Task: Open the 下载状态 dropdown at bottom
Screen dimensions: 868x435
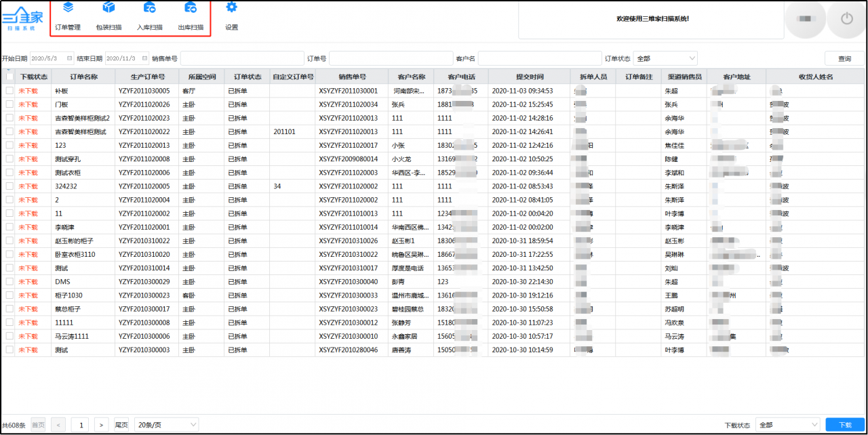Action: point(788,425)
